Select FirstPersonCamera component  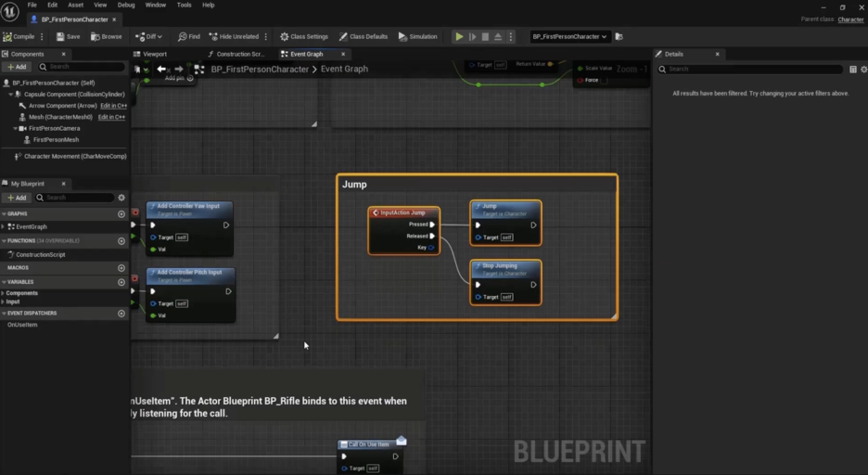[54, 128]
